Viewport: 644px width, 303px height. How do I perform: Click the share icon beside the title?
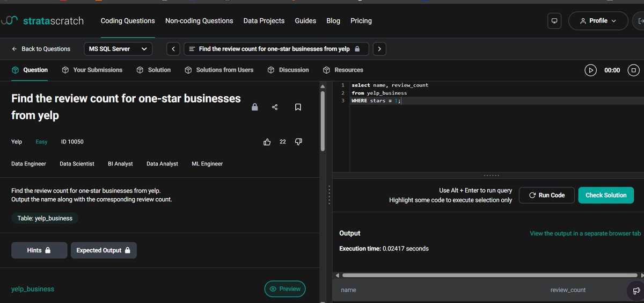tap(275, 107)
